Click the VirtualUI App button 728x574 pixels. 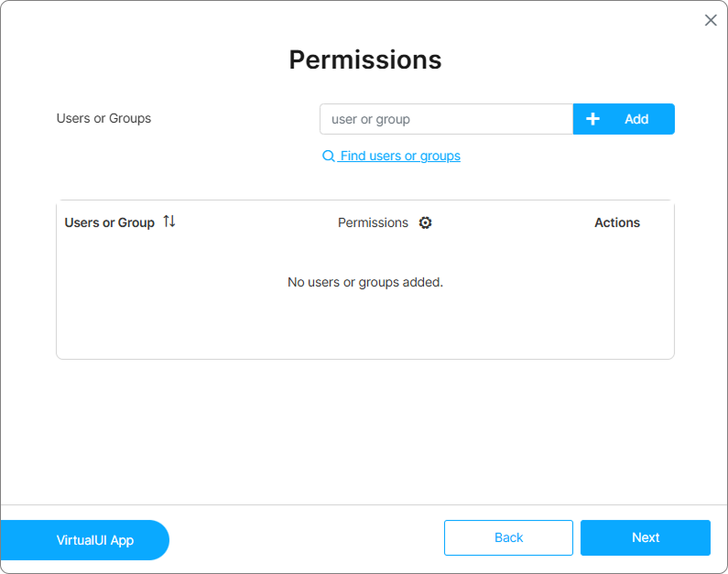[84, 539]
